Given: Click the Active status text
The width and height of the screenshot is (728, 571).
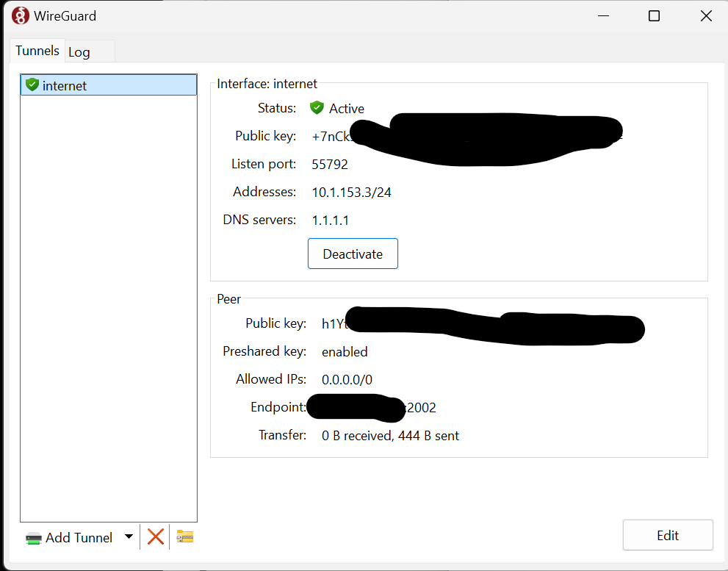Looking at the screenshot, I should (347, 108).
